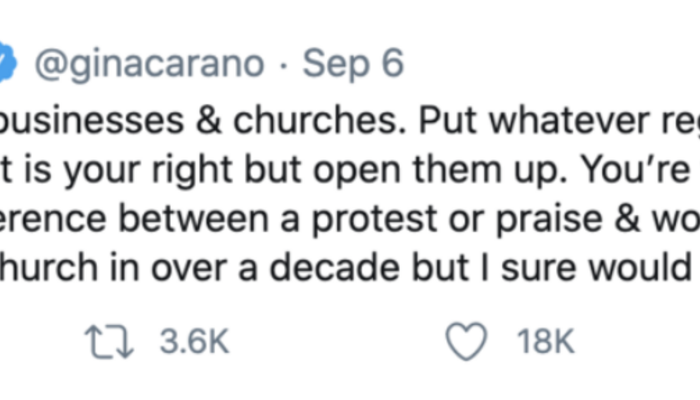Viewport: 700px width, 400px height.
Task: Click the 3.6K retweet count
Action: click(195, 343)
